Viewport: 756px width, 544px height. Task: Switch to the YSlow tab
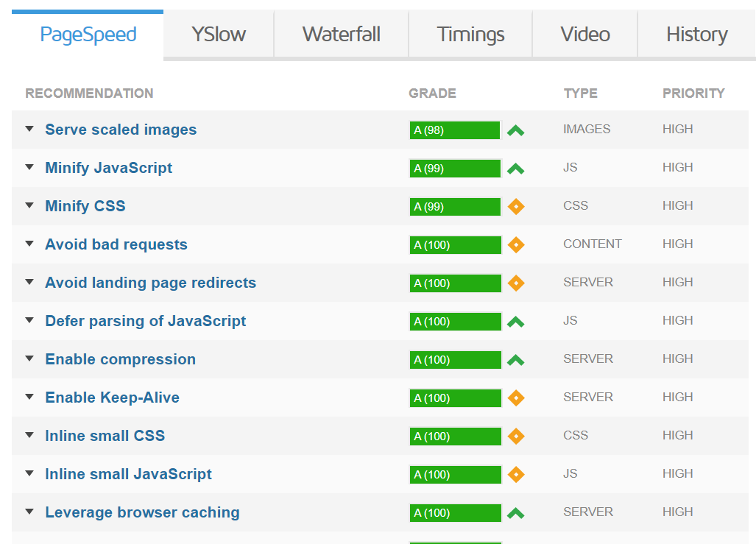tap(219, 34)
